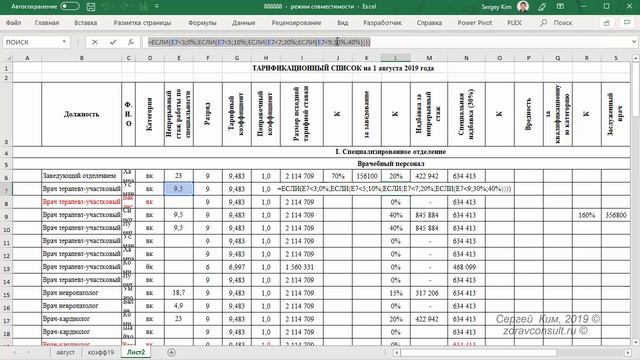Confirm formula with the checkmark icon
Viewport: 640px width, 360px height.
click(x=113, y=42)
